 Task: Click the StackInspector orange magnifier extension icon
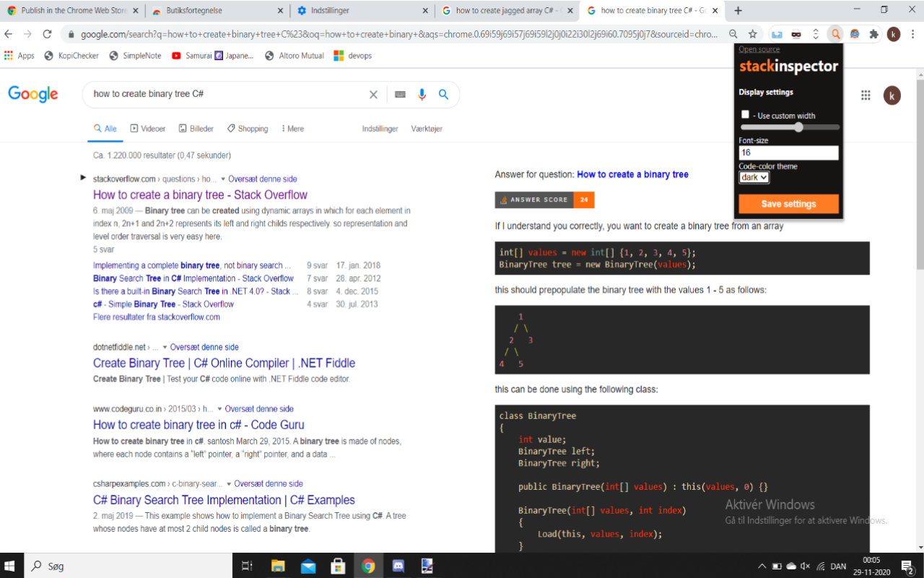835,34
